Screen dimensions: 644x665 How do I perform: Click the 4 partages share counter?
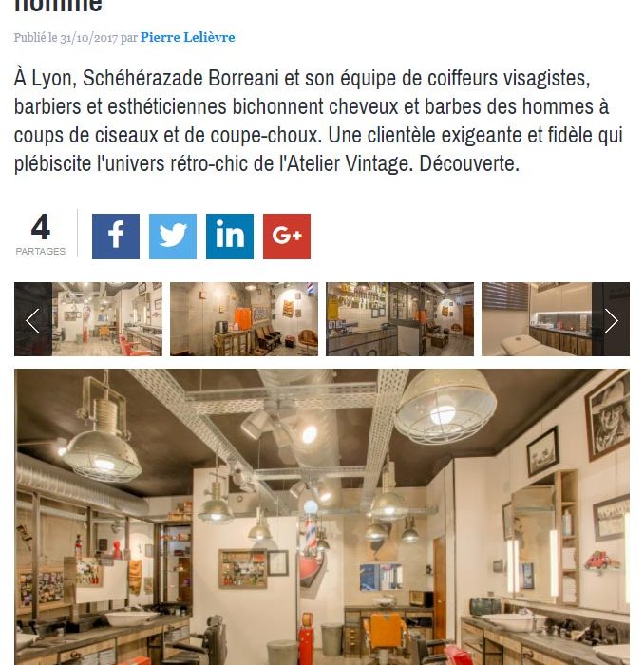pyautogui.click(x=41, y=234)
